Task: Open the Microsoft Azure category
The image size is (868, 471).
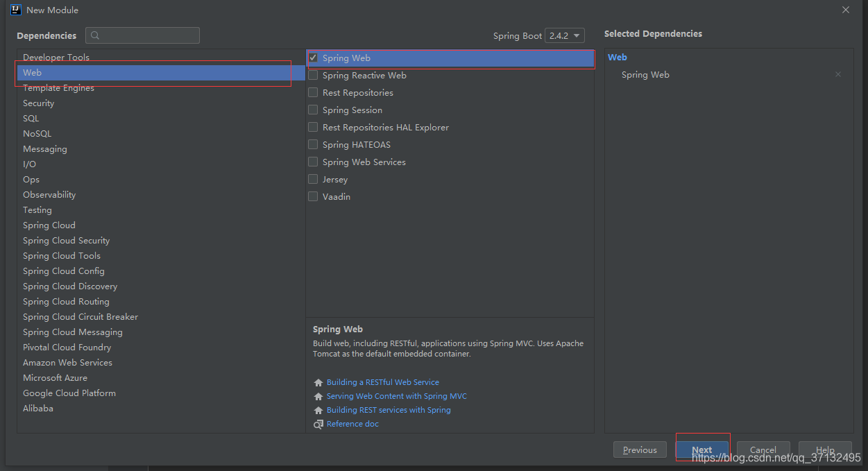Action: pyautogui.click(x=161, y=378)
